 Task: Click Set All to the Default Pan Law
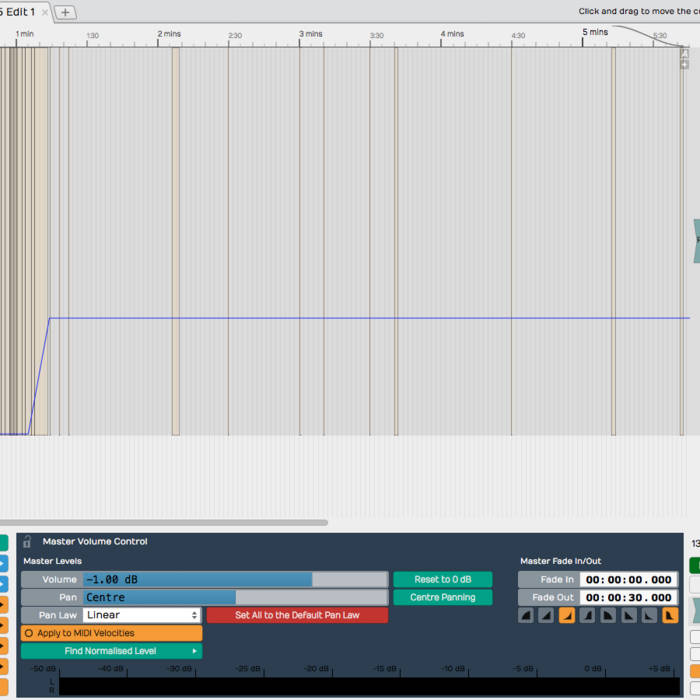click(297, 615)
